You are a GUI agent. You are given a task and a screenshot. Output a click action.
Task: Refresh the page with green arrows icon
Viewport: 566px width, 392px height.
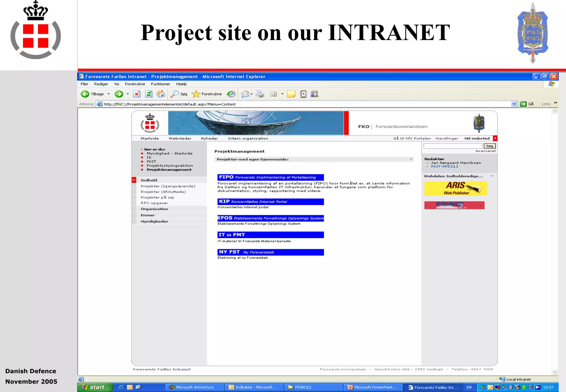pos(149,94)
